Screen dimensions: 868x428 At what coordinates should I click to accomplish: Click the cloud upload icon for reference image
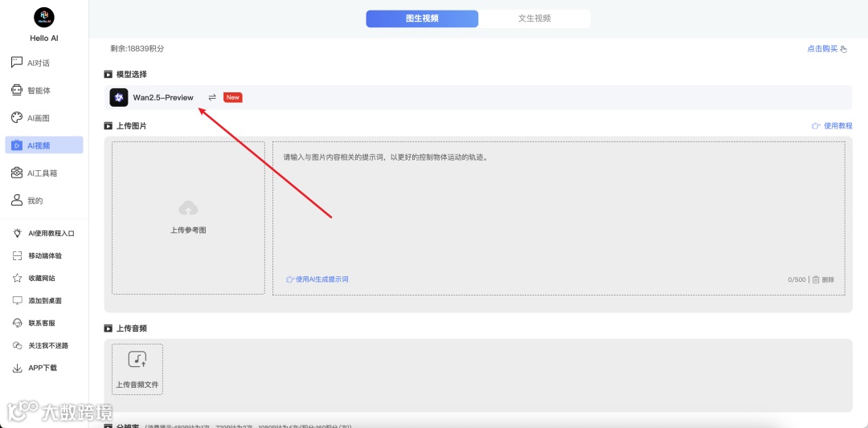pyautogui.click(x=188, y=208)
